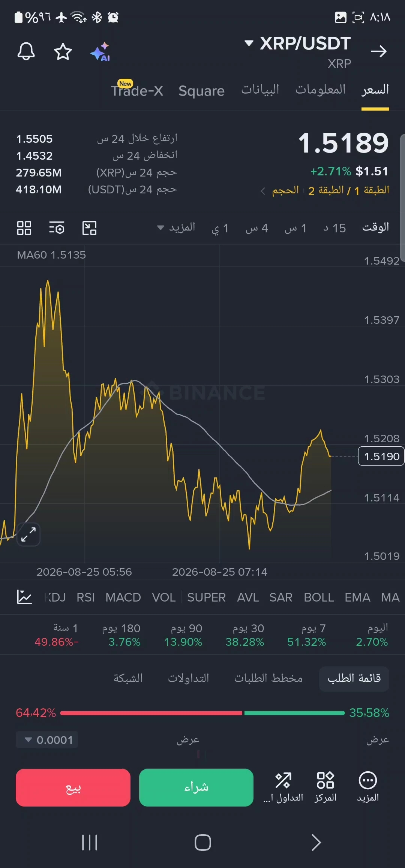Open the indicators chart icon
Screen dimensions: 405x868
point(24,597)
